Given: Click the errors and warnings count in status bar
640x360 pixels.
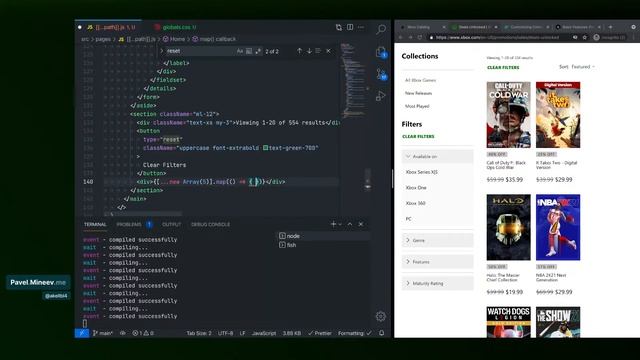Looking at the screenshot, I should click(x=143, y=333).
